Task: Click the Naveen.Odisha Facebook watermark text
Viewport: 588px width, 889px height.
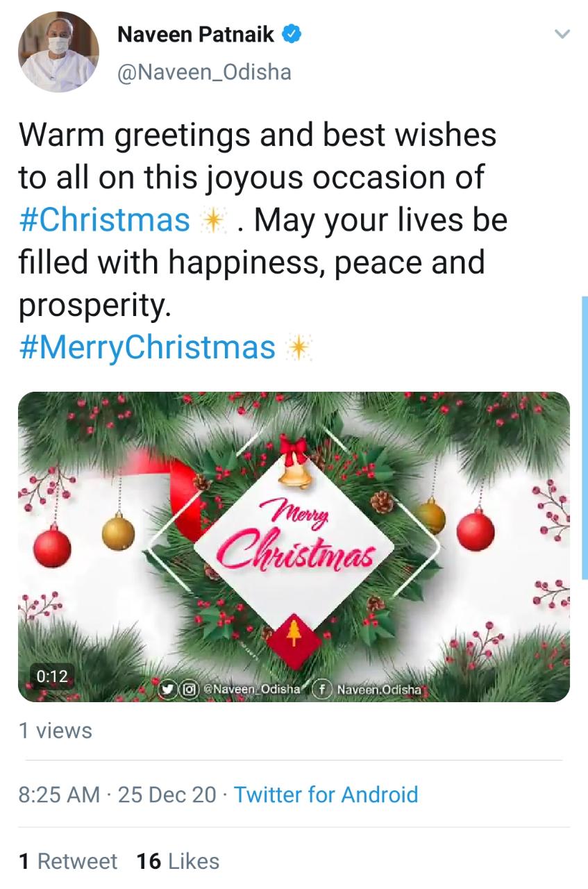Action: pyautogui.click(x=378, y=690)
